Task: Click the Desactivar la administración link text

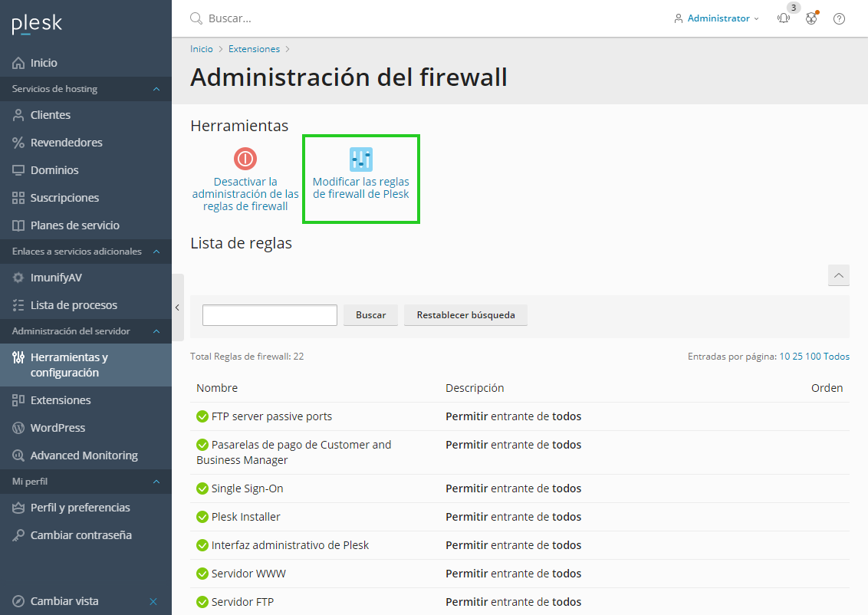Action: (x=245, y=194)
